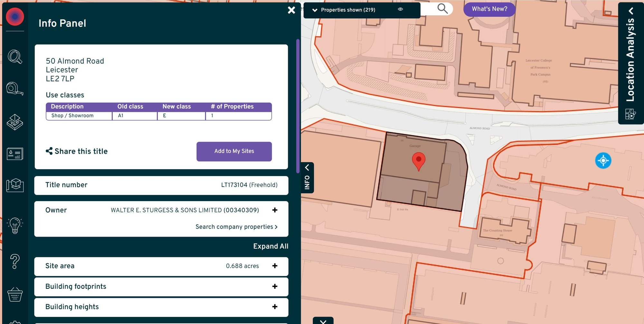Click the What's New button
The width and height of the screenshot is (644, 324).
point(489,9)
